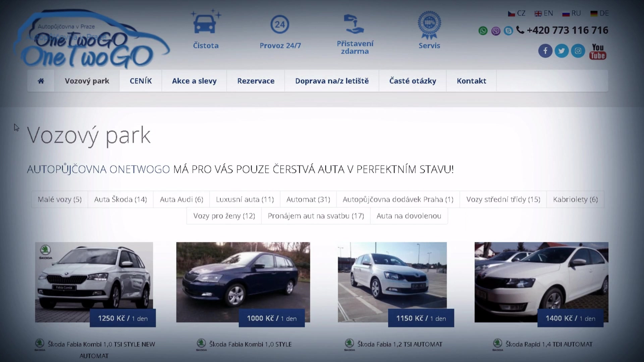
Task: Filter by Auta Audi (6)
Action: (181, 199)
